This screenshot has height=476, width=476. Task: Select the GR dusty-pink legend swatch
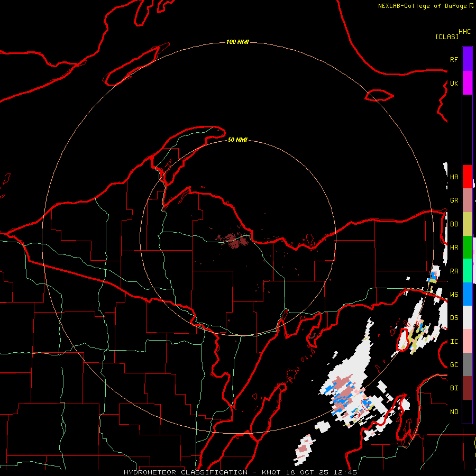[467, 200]
